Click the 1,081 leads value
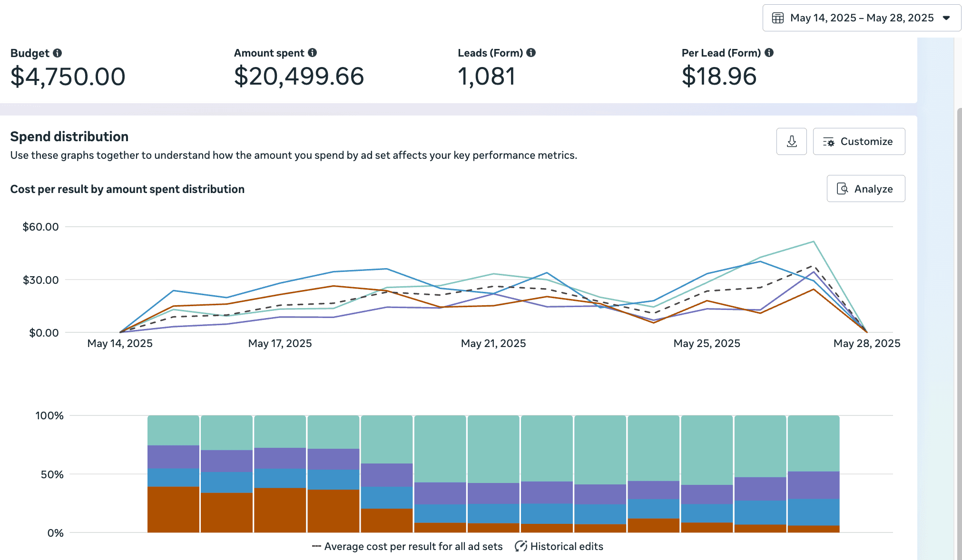962x560 pixels. tap(486, 77)
